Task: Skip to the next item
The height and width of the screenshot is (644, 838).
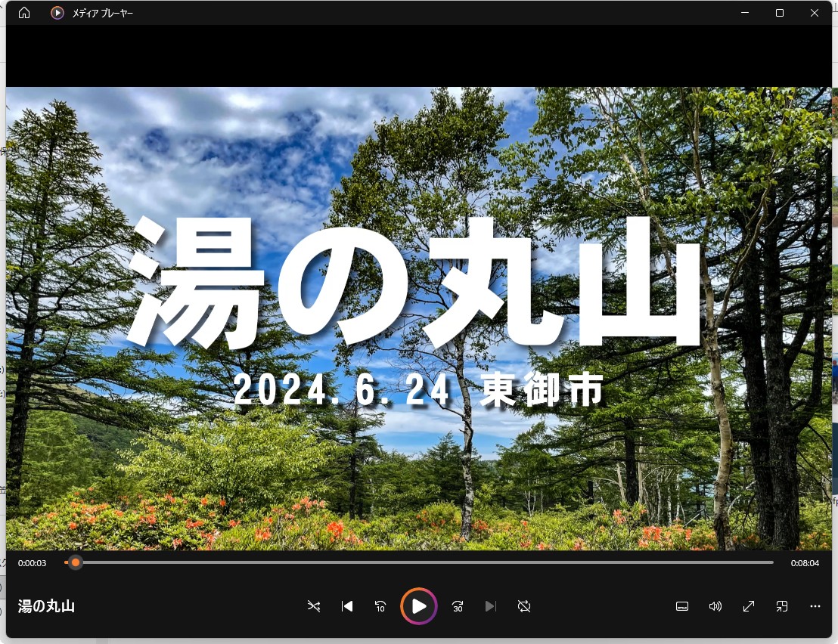Action: point(492,605)
